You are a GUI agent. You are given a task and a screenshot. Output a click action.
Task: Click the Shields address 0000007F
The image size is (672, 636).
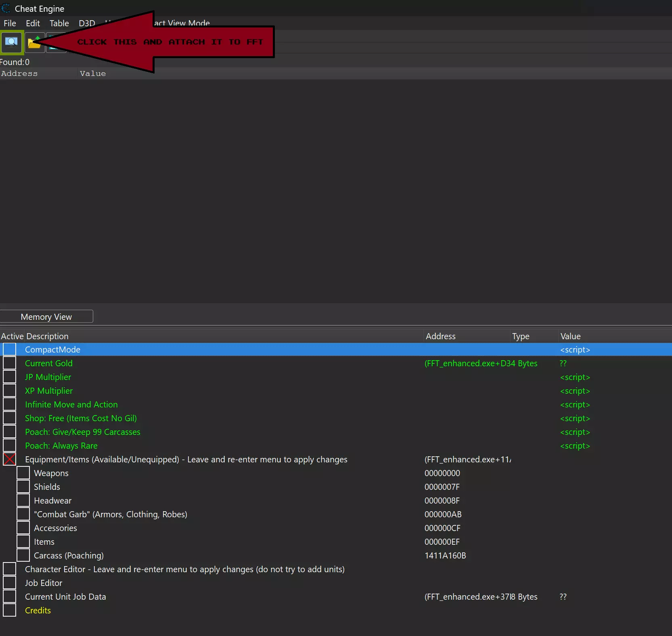pos(442,487)
